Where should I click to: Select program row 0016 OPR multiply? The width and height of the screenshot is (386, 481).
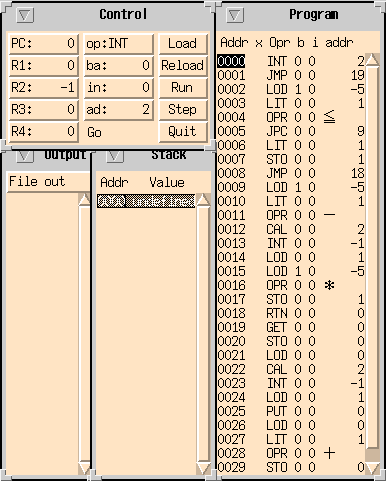pos(291,285)
